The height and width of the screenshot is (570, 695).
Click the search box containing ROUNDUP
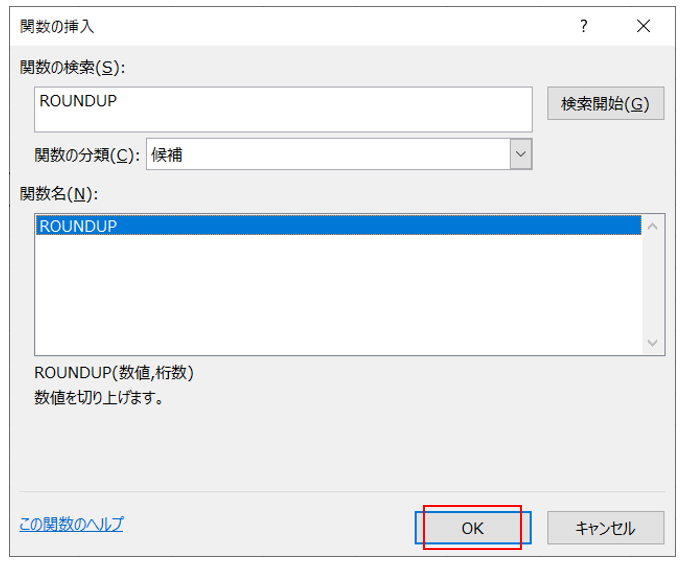[283, 109]
